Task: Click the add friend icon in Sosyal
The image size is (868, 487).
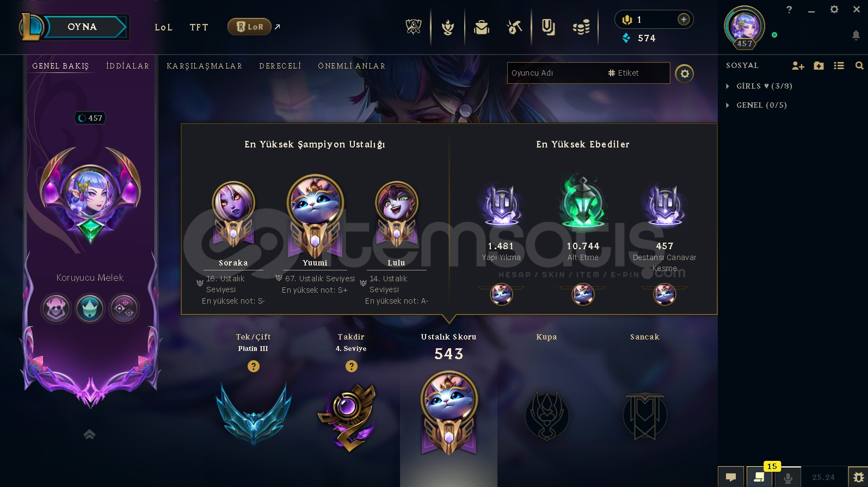Action: tap(798, 66)
